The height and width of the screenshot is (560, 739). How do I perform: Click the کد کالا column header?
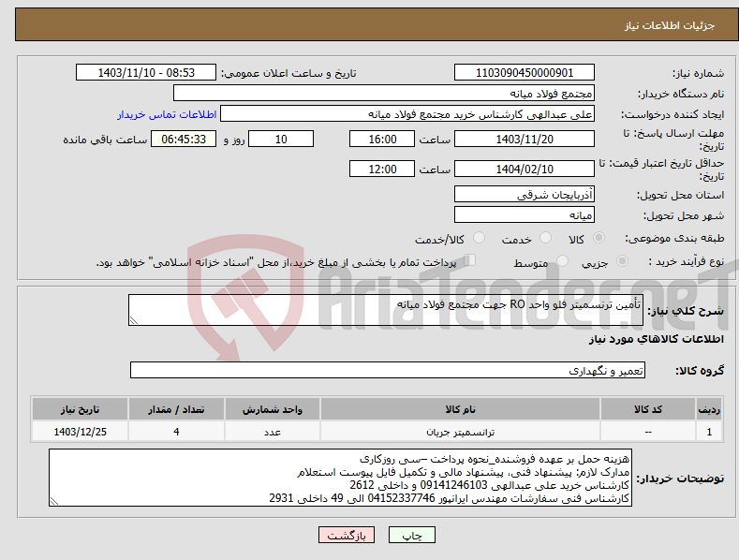click(x=647, y=409)
